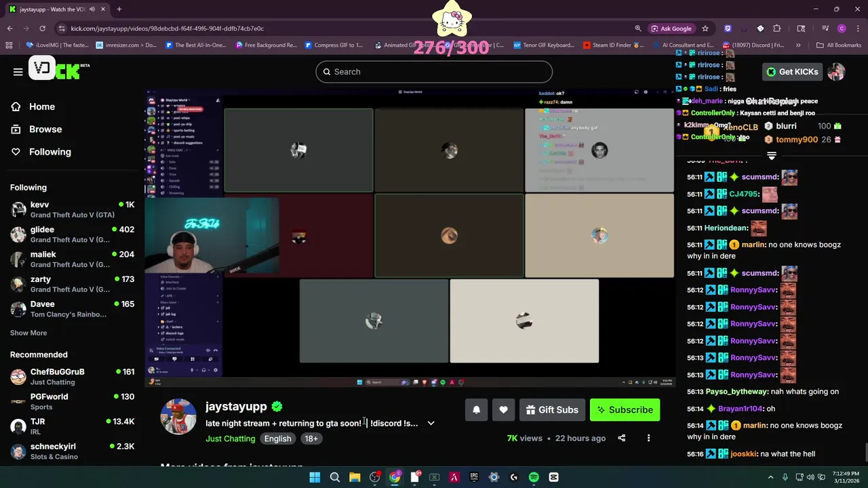Open the All Bookmarks folder

pyautogui.click(x=839, y=45)
